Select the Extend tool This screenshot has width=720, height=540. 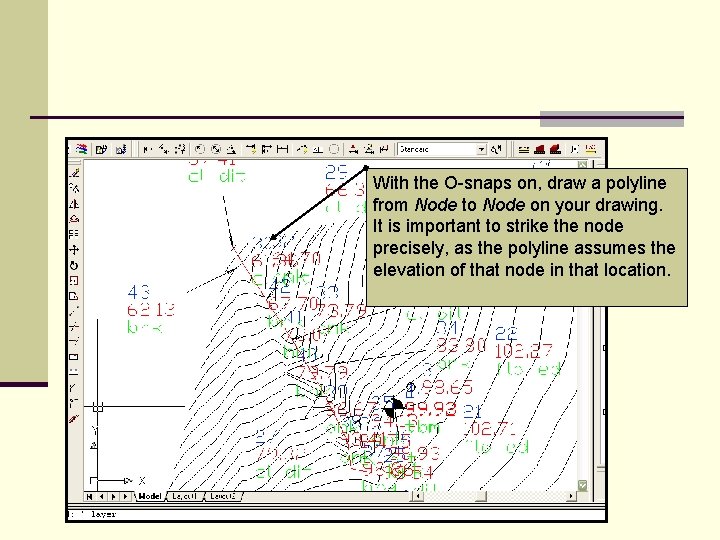pyautogui.click(x=74, y=341)
